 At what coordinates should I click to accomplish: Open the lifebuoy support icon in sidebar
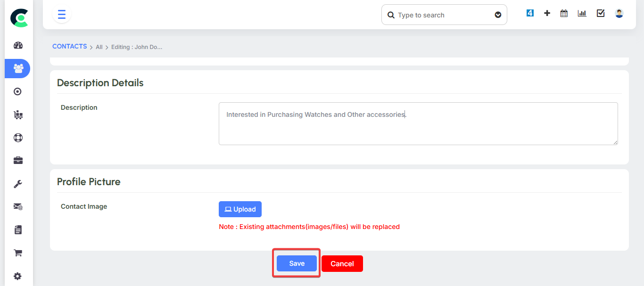point(18,138)
